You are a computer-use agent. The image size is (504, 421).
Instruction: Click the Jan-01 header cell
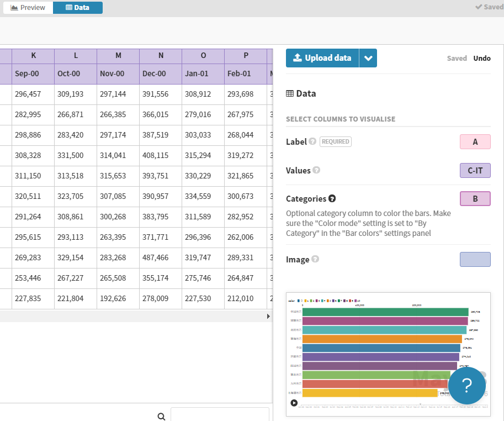click(x=203, y=73)
